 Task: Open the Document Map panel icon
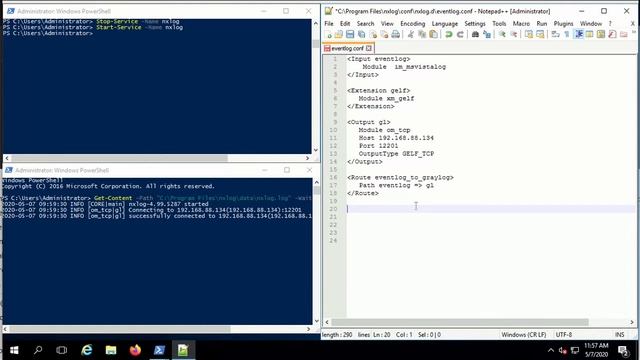coord(601,35)
